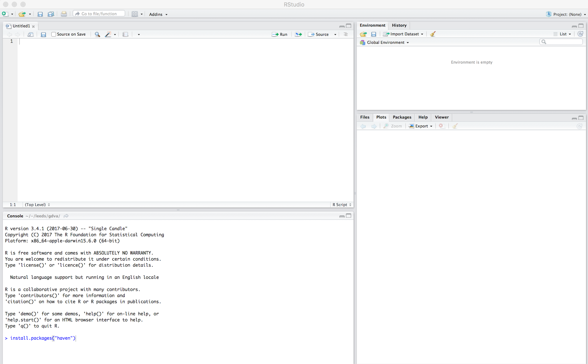Toggle the List view in Environment panel
This screenshot has width=588, height=364.
[562, 33]
